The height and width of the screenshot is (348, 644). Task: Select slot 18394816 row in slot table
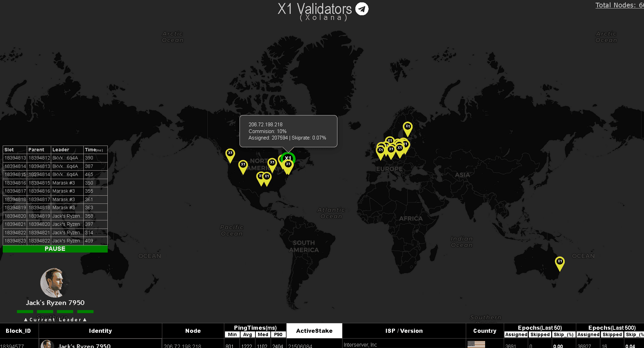pos(55,183)
